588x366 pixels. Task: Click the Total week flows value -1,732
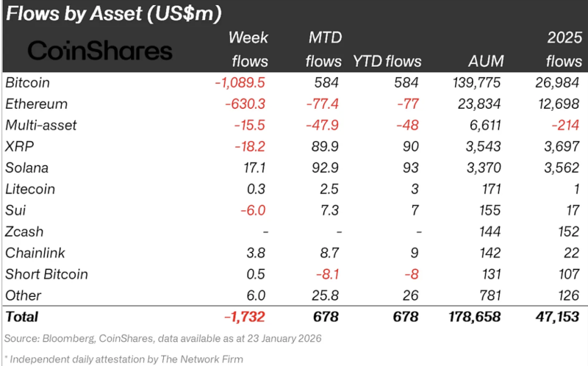[x=245, y=317]
